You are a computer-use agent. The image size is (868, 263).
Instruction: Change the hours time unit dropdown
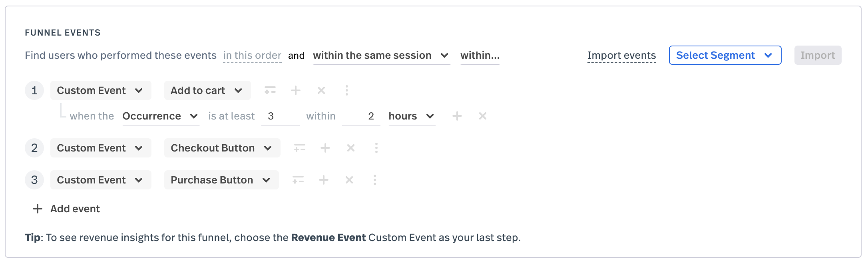412,116
